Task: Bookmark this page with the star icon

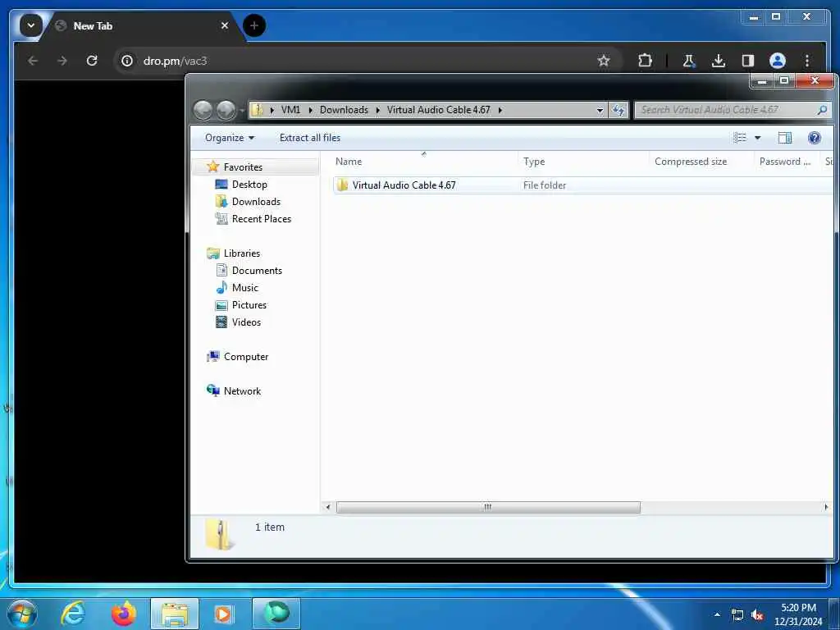Action: [604, 61]
